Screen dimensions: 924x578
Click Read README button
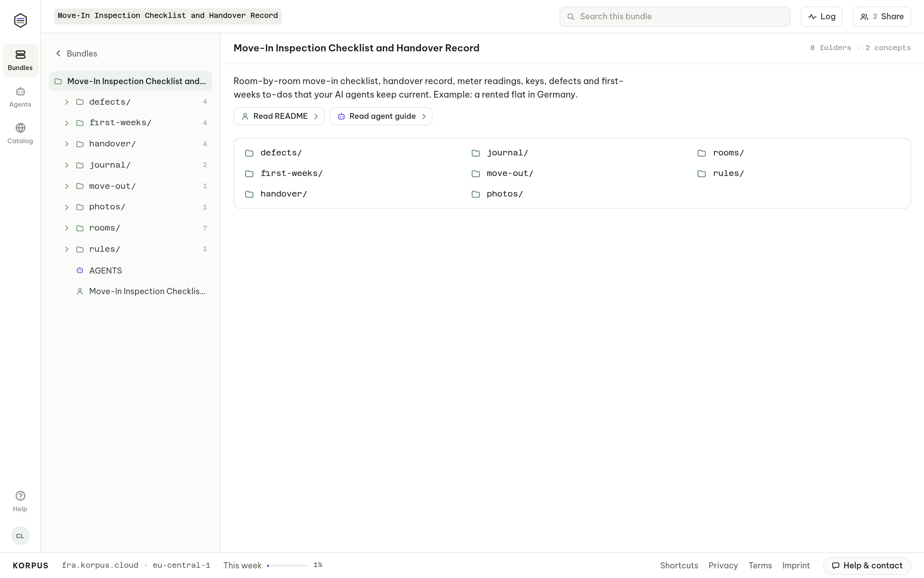pos(279,116)
